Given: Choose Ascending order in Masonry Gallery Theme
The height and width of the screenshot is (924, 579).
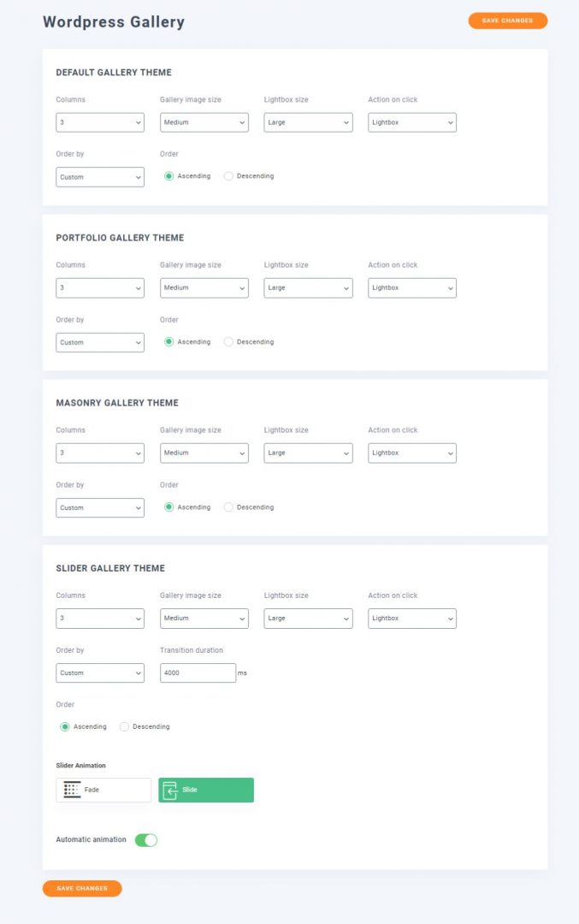Looking at the screenshot, I should click(169, 506).
